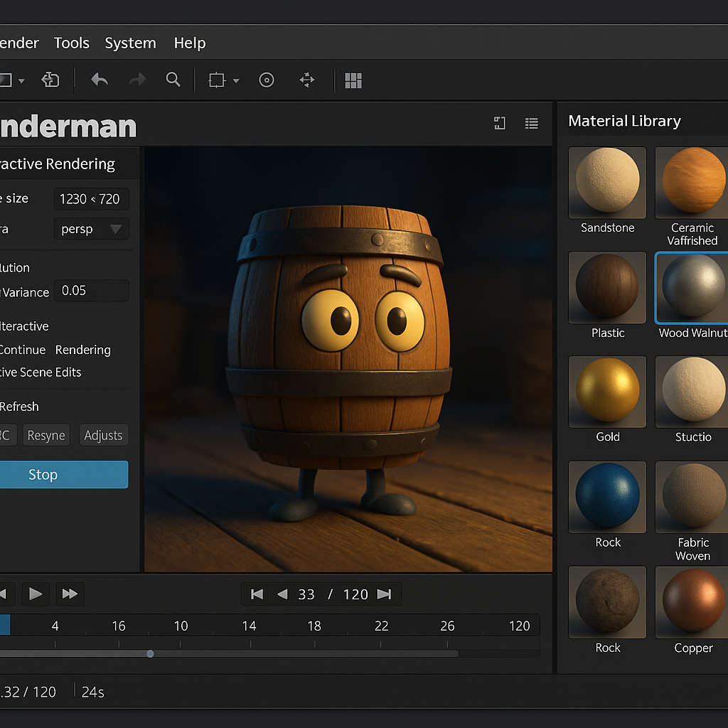Click the redo arrow icon
Viewport: 728px width, 728px height.
click(x=137, y=80)
